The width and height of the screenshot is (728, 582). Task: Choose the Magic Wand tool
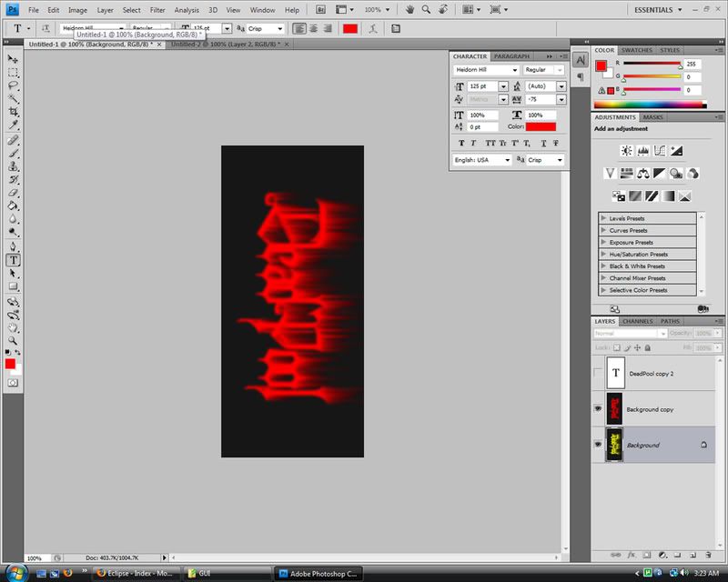[x=13, y=98]
